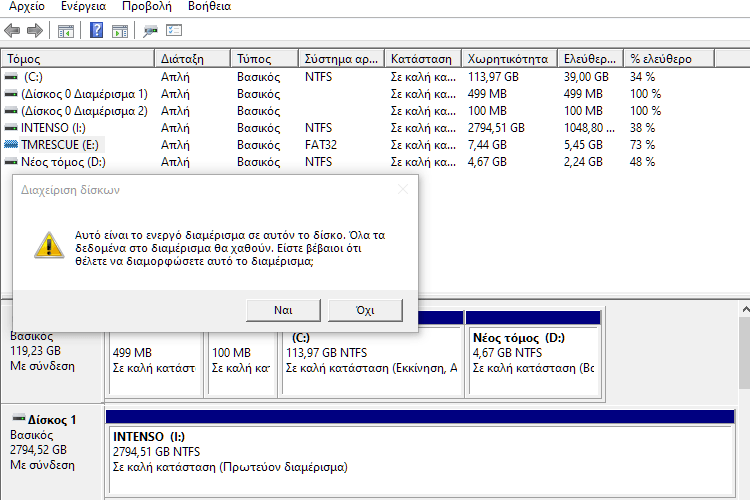Sort by the Κατάσταση column header
Image resolution: width=750 pixels, height=500 pixels.
tap(423, 59)
